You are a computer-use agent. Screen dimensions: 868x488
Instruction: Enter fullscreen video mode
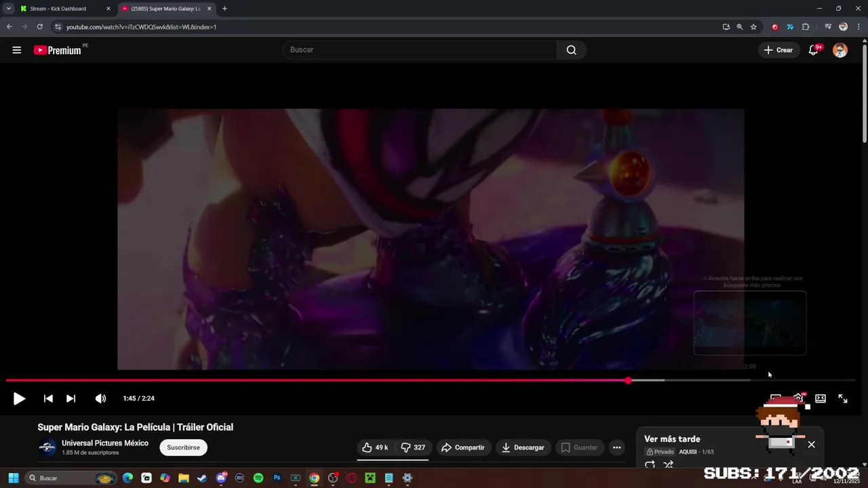click(843, 399)
